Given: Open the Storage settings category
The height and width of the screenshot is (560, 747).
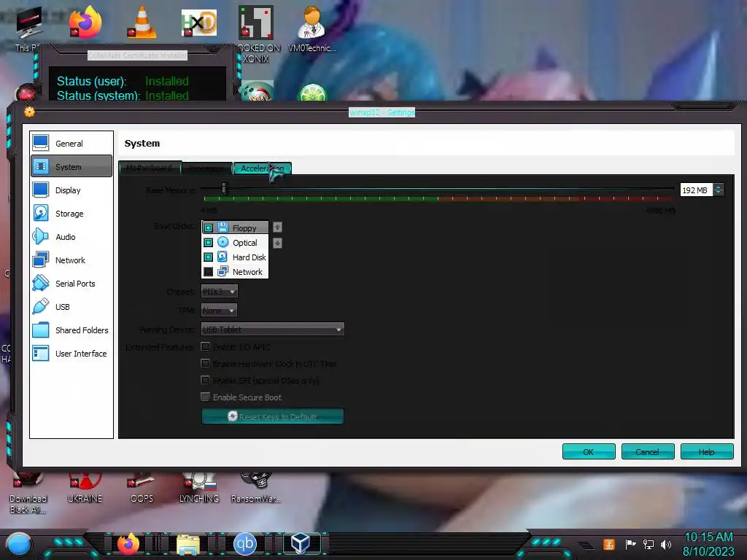Looking at the screenshot, I should (71, 214).
